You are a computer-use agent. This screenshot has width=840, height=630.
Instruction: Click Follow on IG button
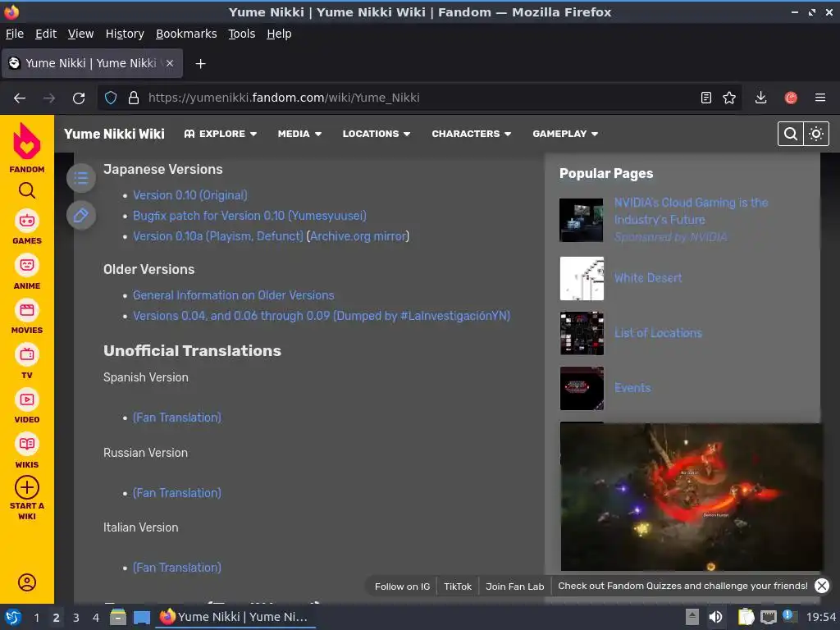402,586
